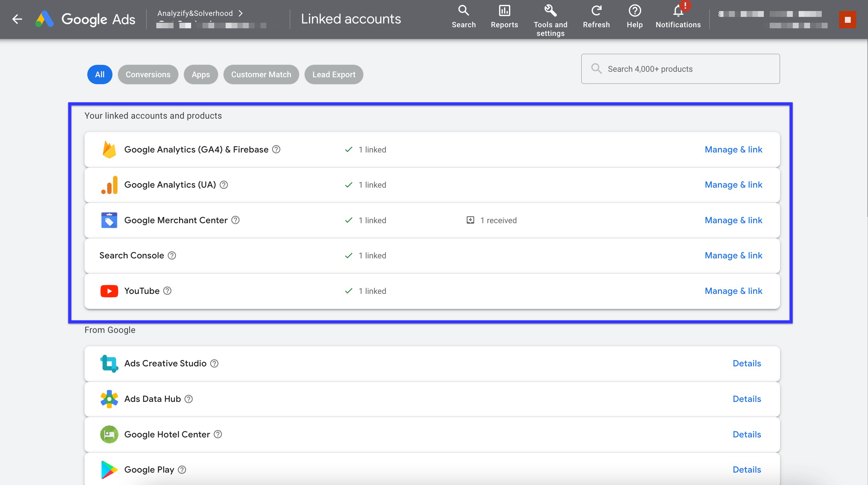The height and width of the screenshot is (485, 868).
Task: Click the Search 4,000+ products field
Action: tap(680, 69)
